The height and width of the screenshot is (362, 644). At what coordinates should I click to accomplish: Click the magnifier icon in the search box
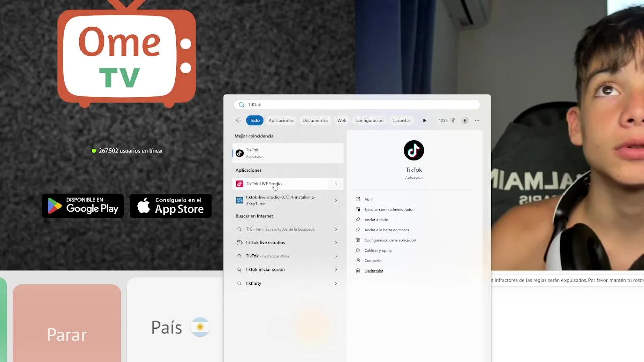[x=242, y=105]
